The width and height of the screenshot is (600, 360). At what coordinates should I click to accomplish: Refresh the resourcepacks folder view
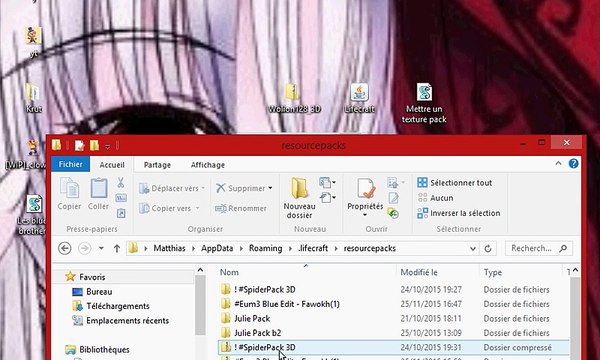tap(488, 249)
